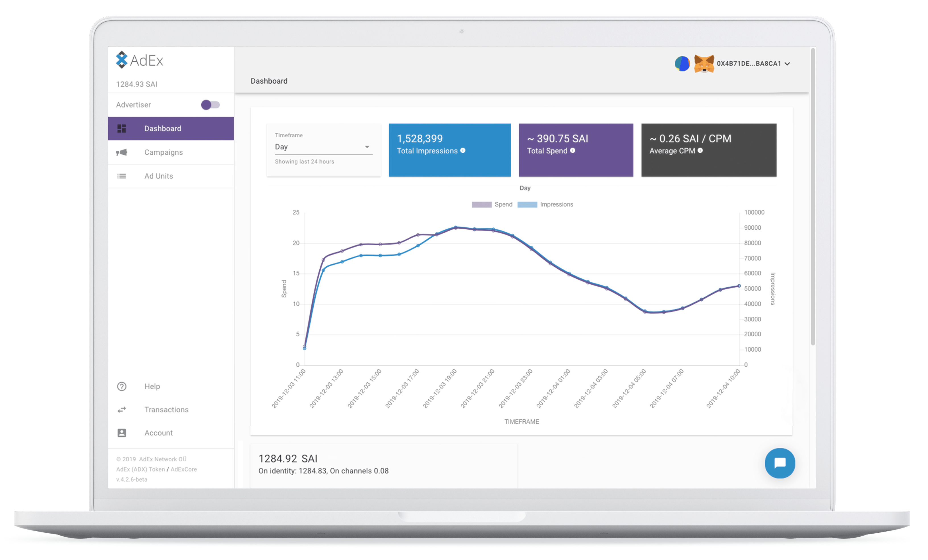928x560 pixels.
Task: Open the AdExCore link
Action: click(x=184, y=469)
